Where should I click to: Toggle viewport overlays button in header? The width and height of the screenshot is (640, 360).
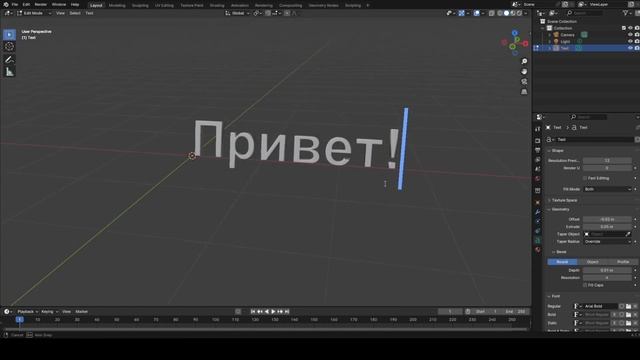coord(477,13)
